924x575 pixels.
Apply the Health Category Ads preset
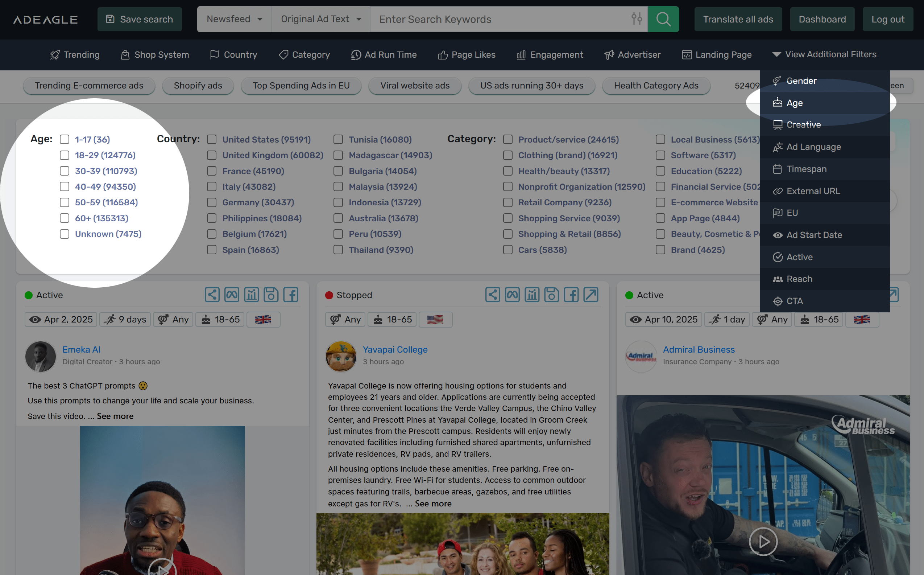pos(656,86)
